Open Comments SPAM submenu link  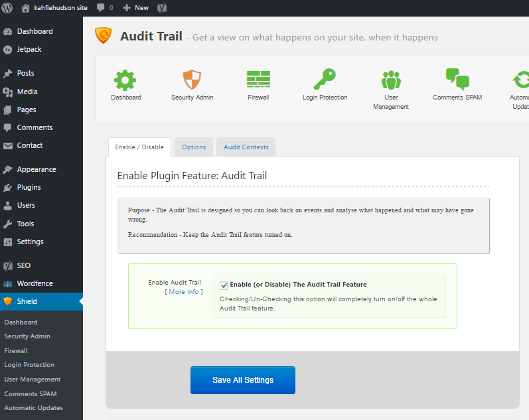point(31,393)
